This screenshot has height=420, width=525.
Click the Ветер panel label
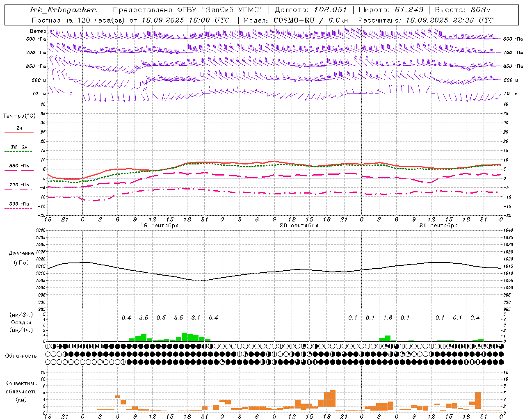(38, 31)
